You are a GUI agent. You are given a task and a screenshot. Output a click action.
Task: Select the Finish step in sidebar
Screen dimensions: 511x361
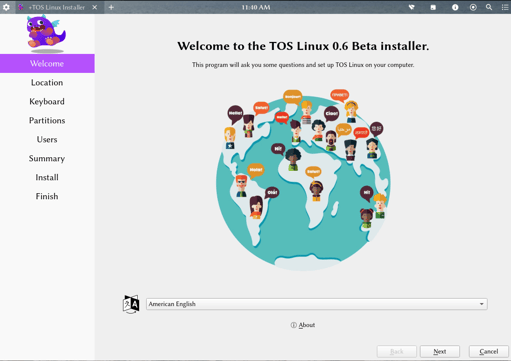click(47, 196)
